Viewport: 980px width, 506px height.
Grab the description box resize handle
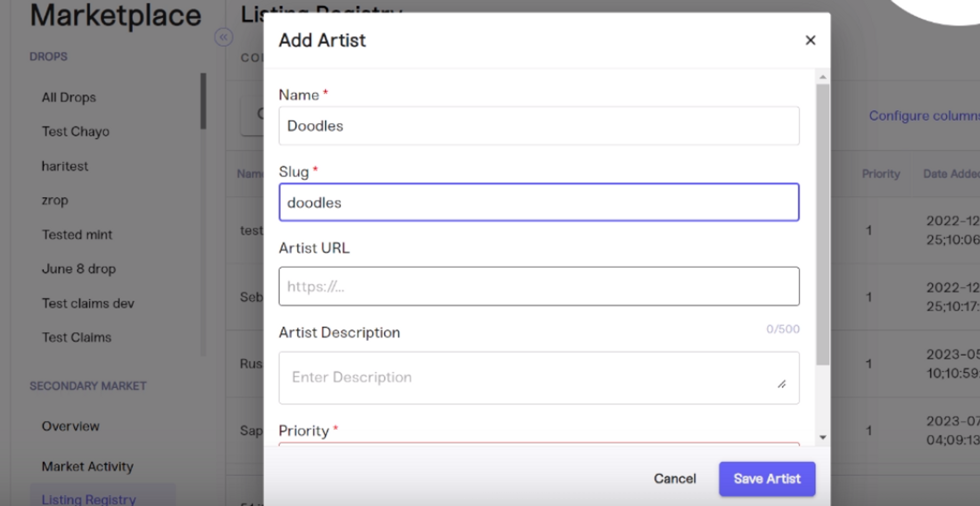pyautogui.click(x=782, y=385)
